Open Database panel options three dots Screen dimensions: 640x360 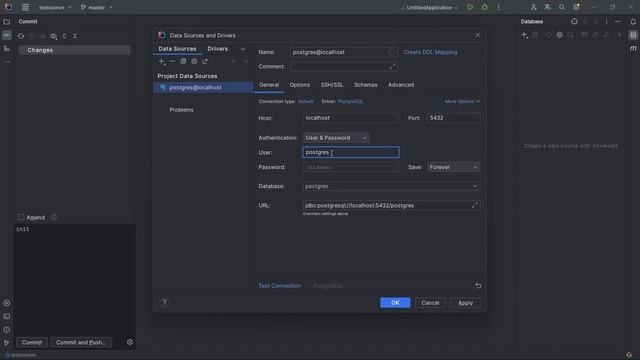point(607,21)
